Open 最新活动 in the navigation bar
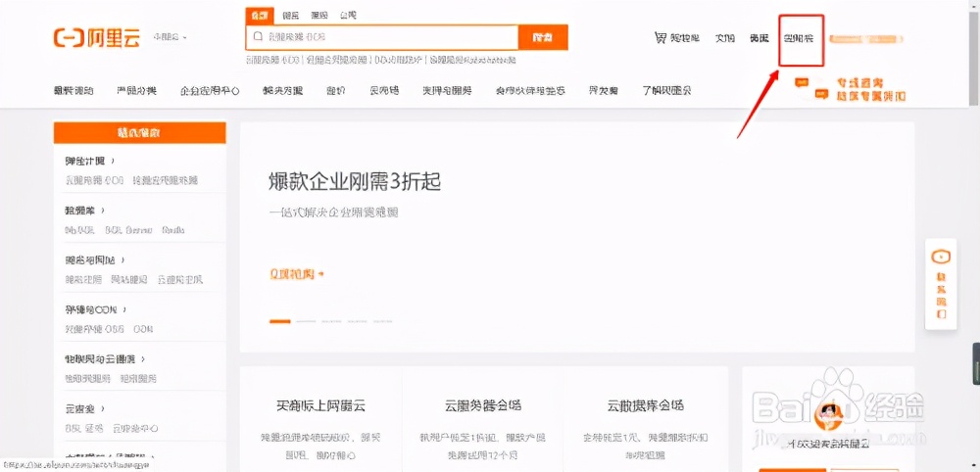Screen dimensions: 980x472 tap(73, 90)
